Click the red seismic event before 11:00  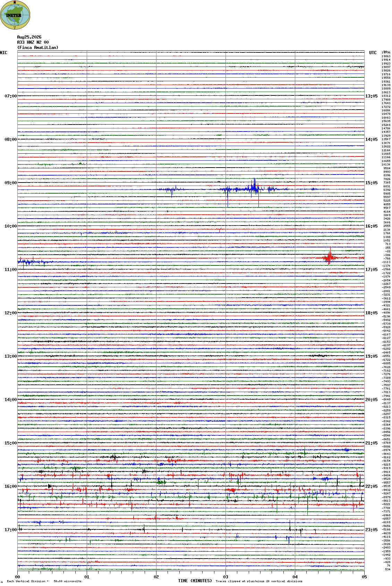pyautogui.click(x=330, y=257)
